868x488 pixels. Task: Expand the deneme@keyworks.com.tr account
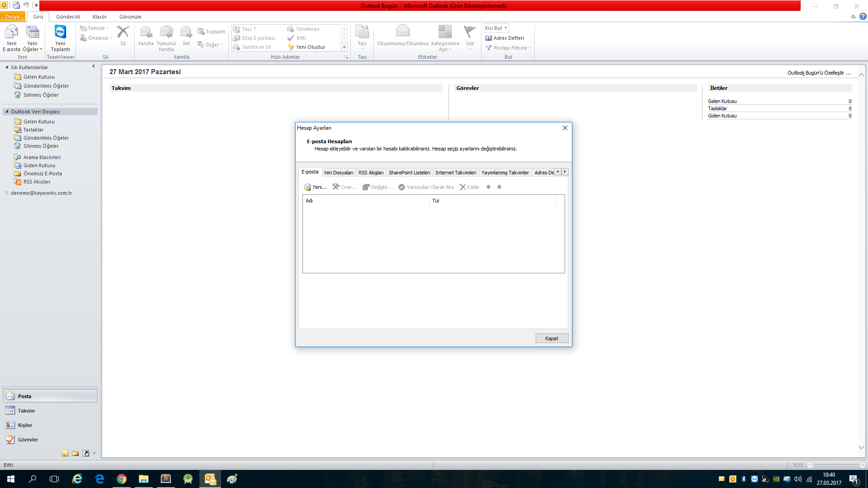pyautogui.click(x=7, y=193)
